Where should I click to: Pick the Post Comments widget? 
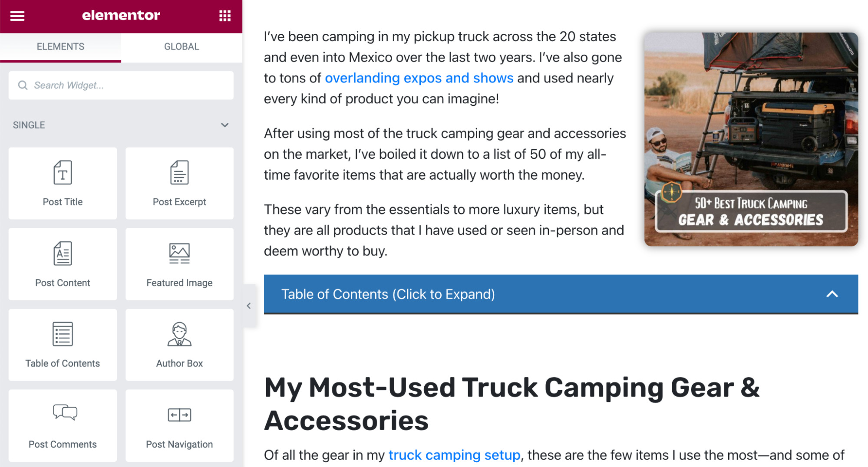62,425
